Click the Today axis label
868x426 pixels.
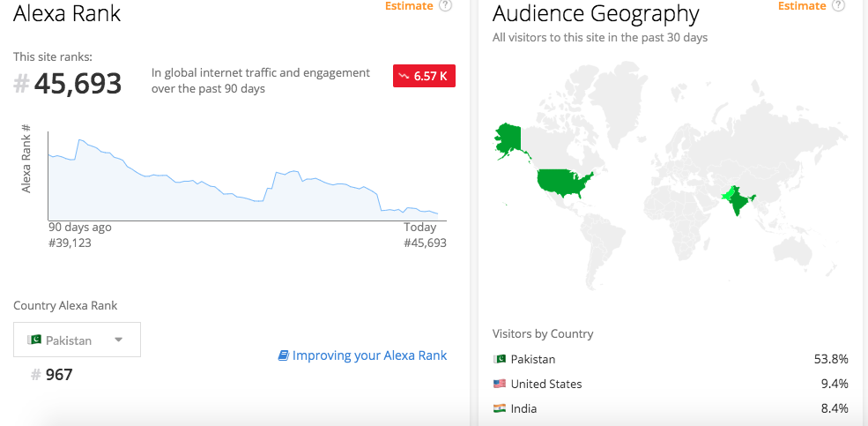[x=420, y=228]
